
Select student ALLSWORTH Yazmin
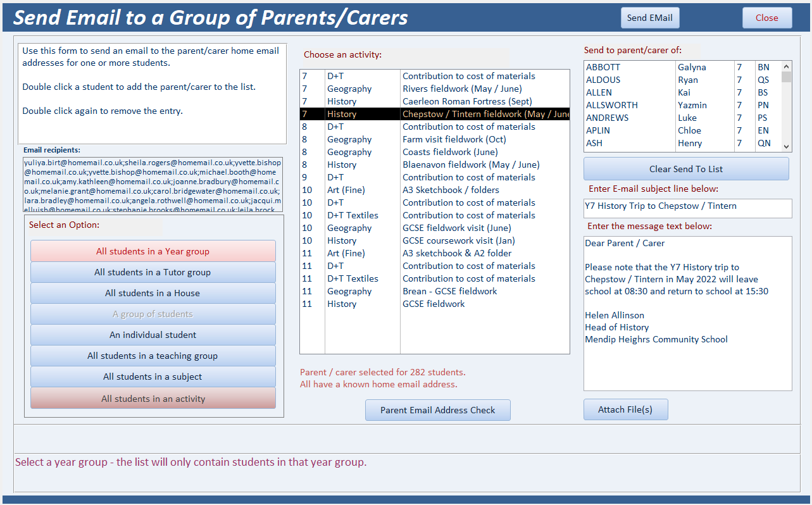(683, 105)
